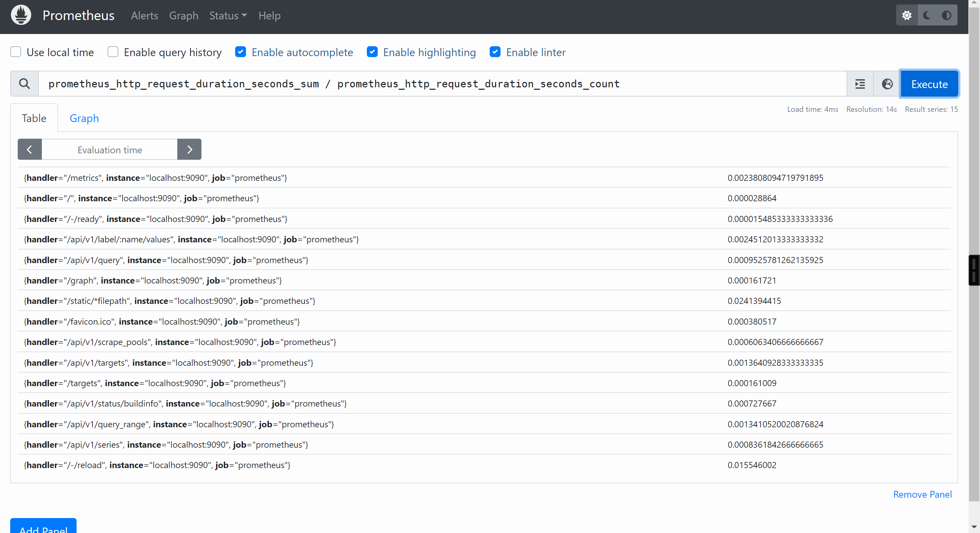This screenshot has height=533, width=980.
Task: Click the Evaluation time input field
Action: pos(110,150)
